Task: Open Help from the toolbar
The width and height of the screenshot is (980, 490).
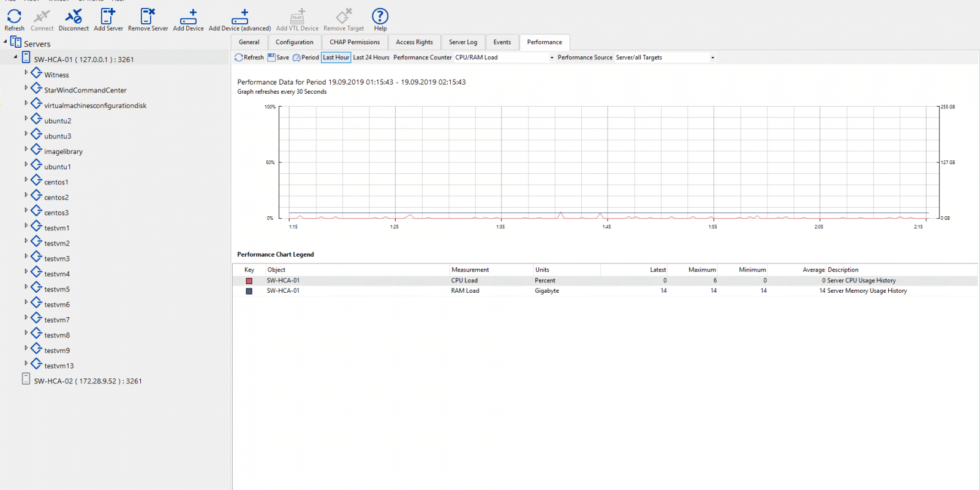Action: pyautogui.click(x=380, y=16)
